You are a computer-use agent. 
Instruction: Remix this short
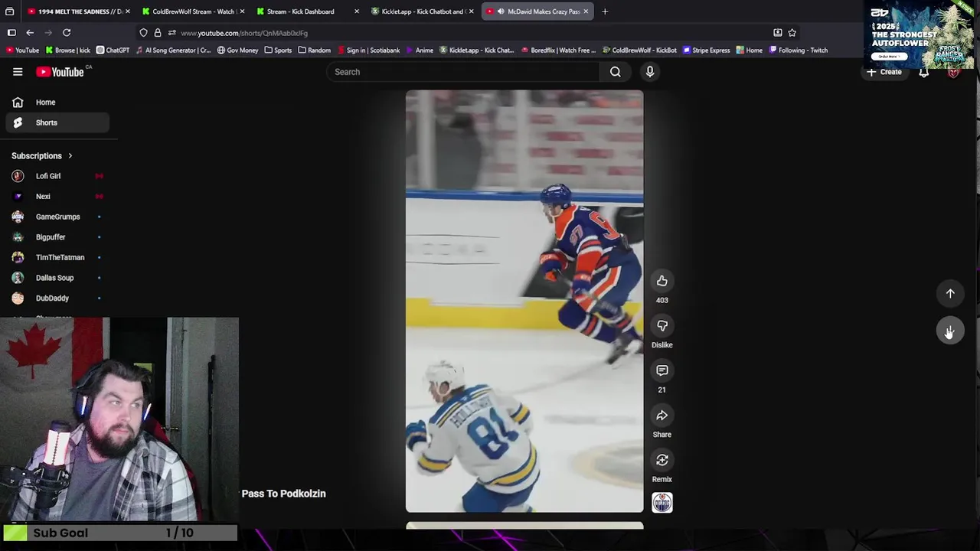(662, 460)
